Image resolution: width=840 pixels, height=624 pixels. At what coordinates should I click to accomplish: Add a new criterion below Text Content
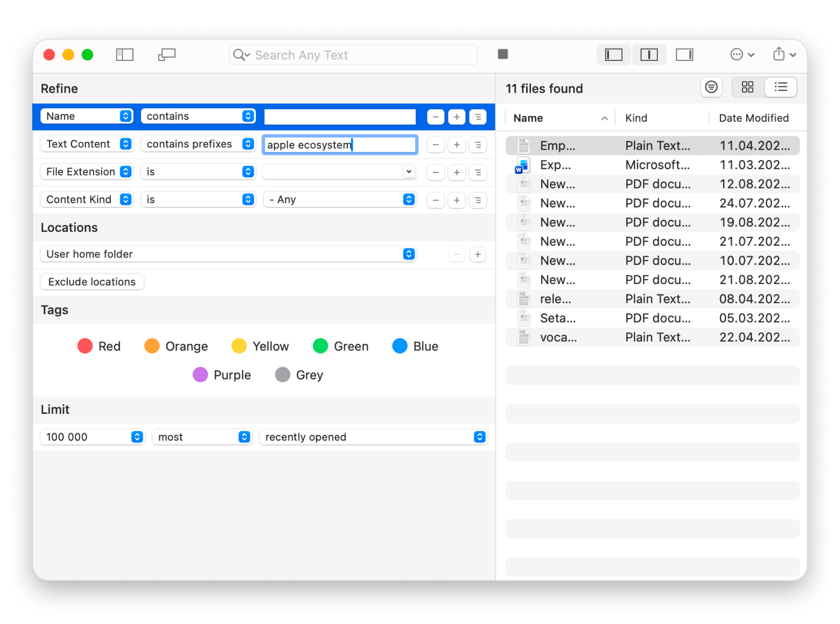click(457, 144)
